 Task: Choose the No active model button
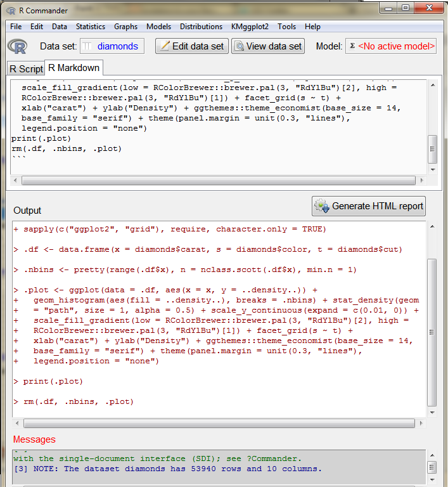396,46
